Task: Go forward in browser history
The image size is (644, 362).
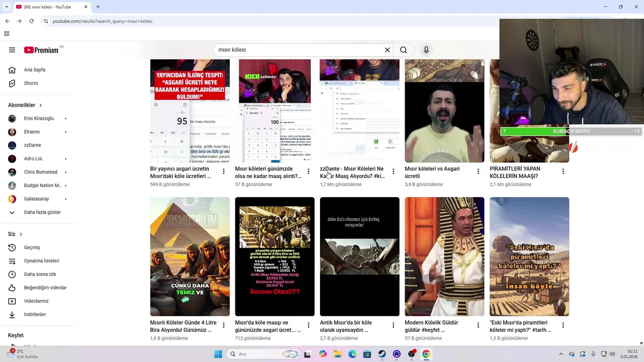Action: coord(19,21)
